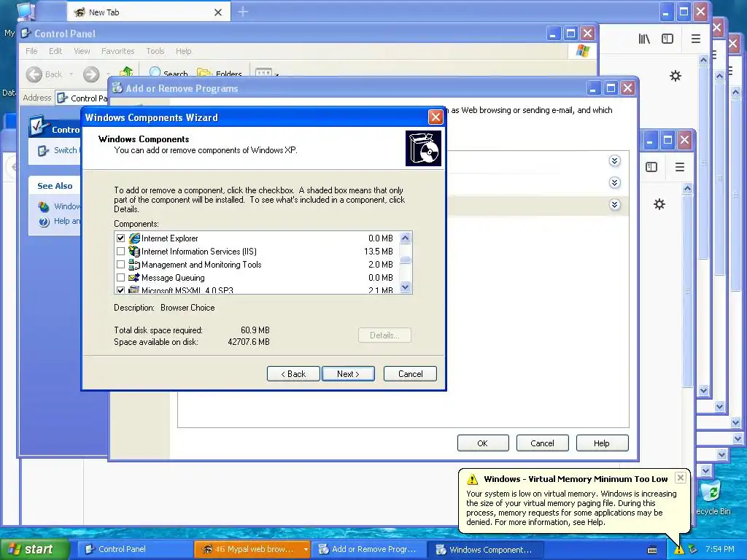Open Help in Add or Remove Programs
Image resolution: width=747 pixels, height=560 pixels.
click(602, 443)
